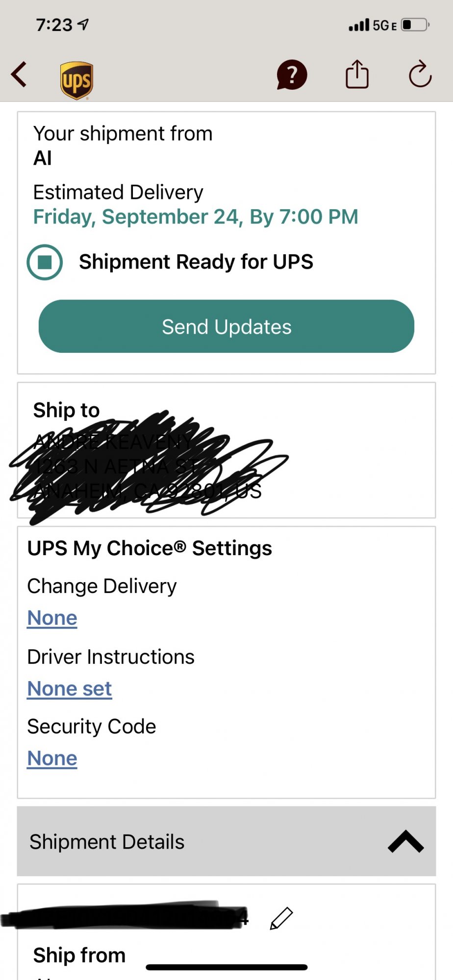The width and height of the screenshot is (453, 980).
Task: Open Driver Instructions None set link
Action: 70,688
